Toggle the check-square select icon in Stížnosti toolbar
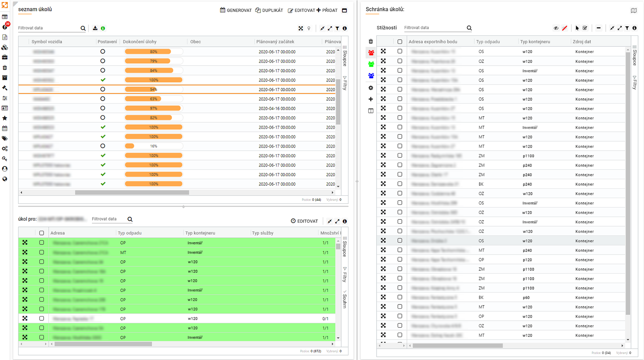This screenshot has height=360, width=644. click(x=585, y=28)
